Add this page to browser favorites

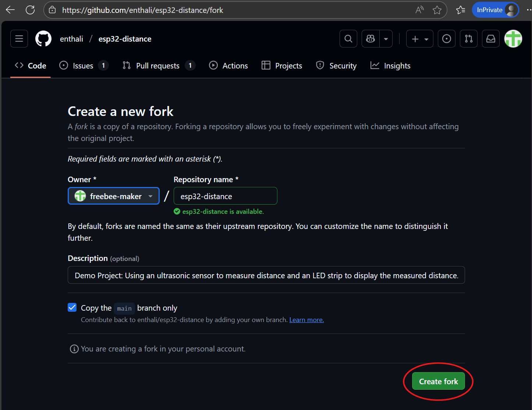(x=437, y=10)
